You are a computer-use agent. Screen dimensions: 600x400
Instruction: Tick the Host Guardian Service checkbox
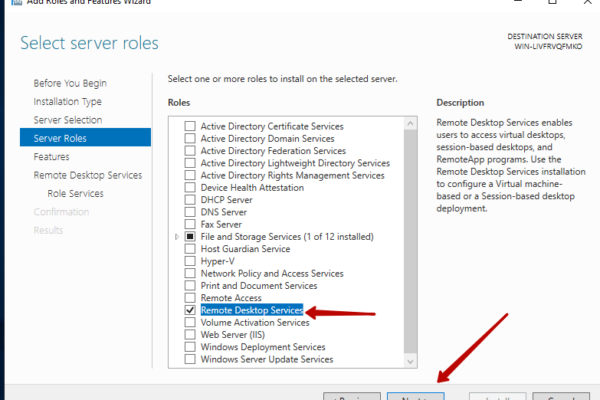click(x=190, y=248)
